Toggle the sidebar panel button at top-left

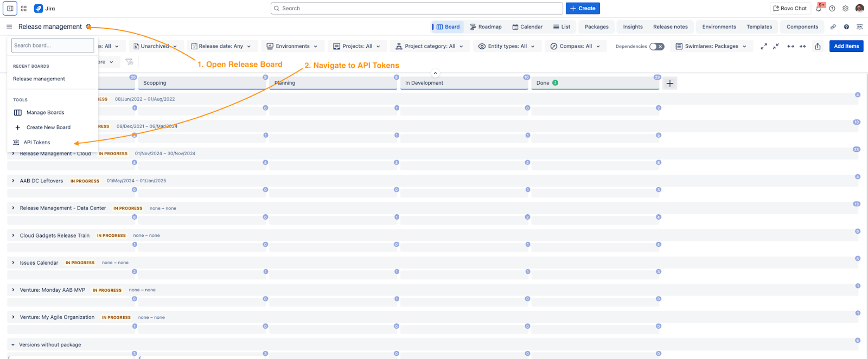click(10, 9)
